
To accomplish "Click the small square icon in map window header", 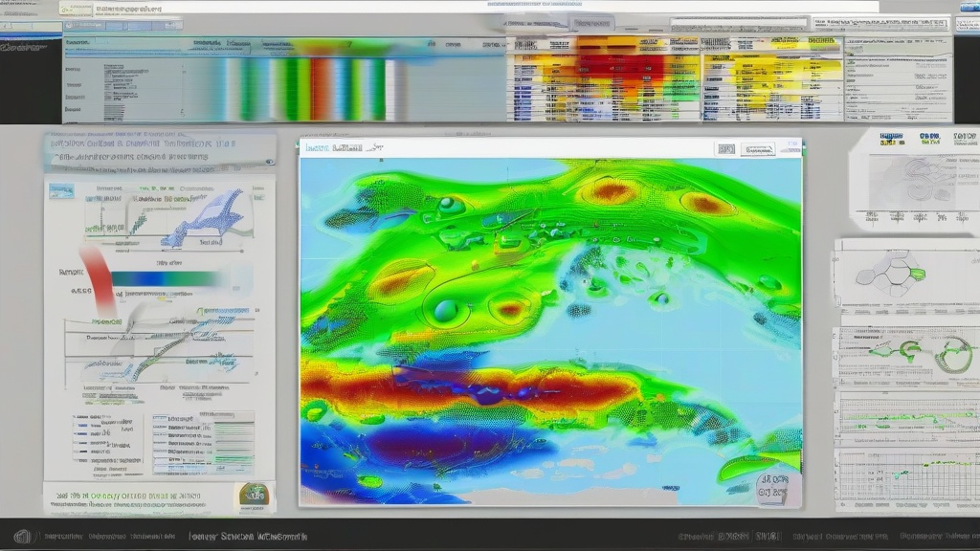I will coord(726,149).
